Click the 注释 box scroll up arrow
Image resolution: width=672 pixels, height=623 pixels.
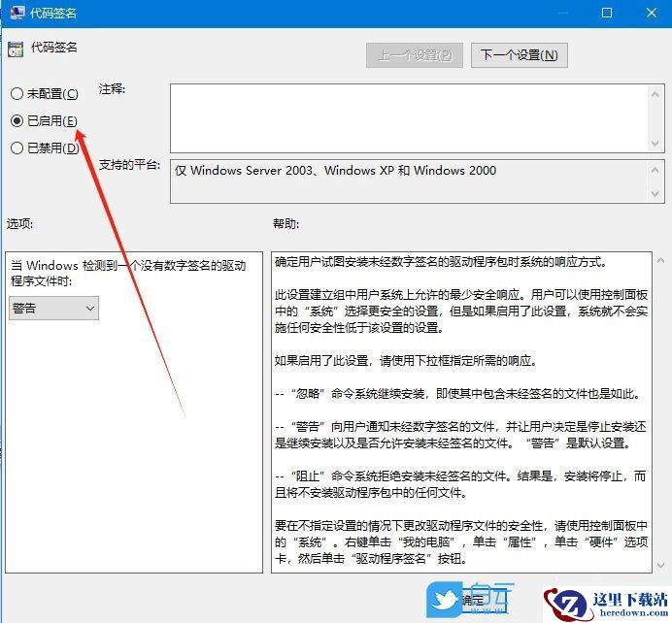click(x=655, y=94)
